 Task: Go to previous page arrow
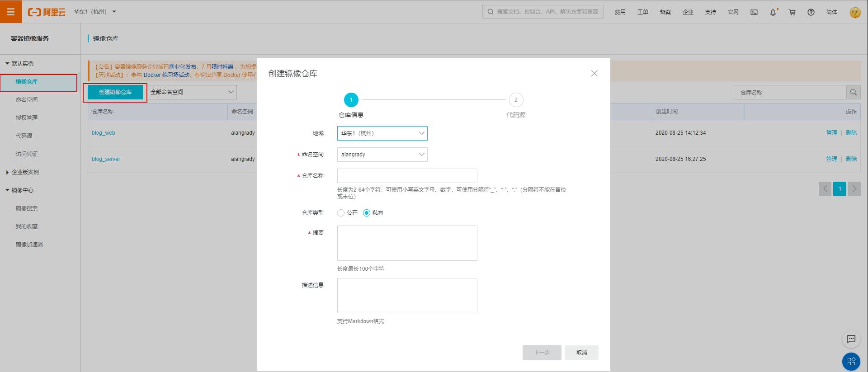[825, 189]
